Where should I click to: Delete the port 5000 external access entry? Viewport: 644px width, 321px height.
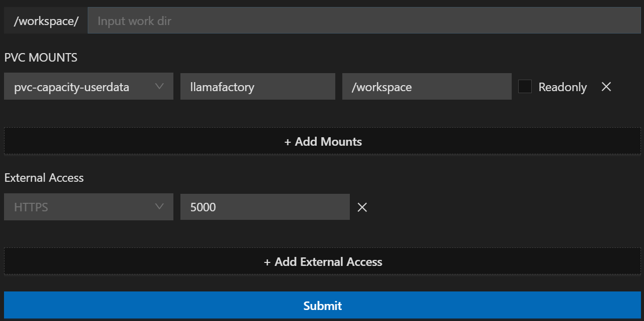(x=362, y=207)
